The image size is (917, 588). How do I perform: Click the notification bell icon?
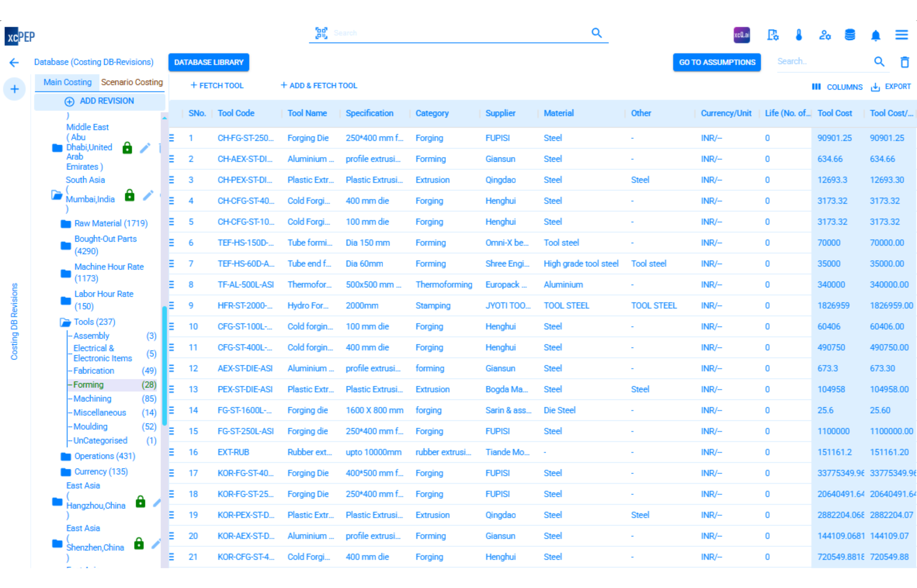point(876,35)
